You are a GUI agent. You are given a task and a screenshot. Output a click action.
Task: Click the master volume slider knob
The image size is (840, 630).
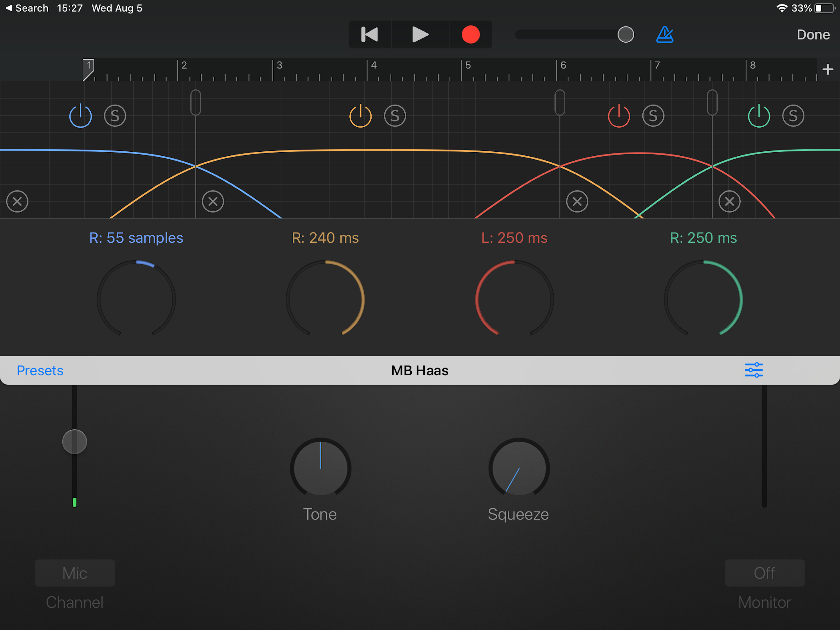625,34
